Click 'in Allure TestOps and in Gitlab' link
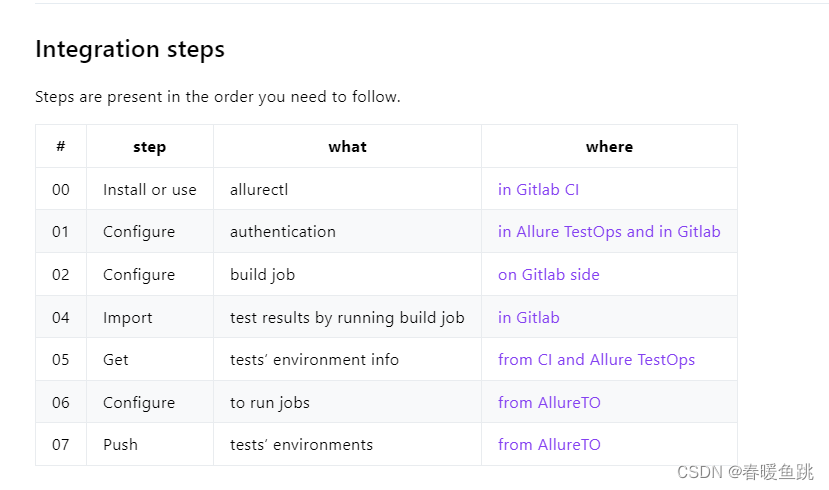This screenshot has height=490, width=829. (609, 232)
